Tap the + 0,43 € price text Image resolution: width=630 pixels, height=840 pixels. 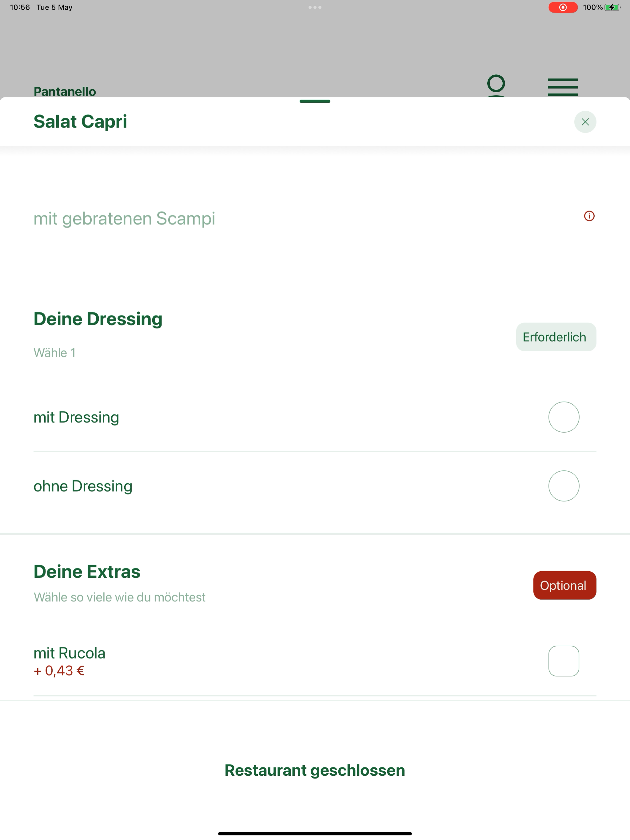[x=59, y=671]
